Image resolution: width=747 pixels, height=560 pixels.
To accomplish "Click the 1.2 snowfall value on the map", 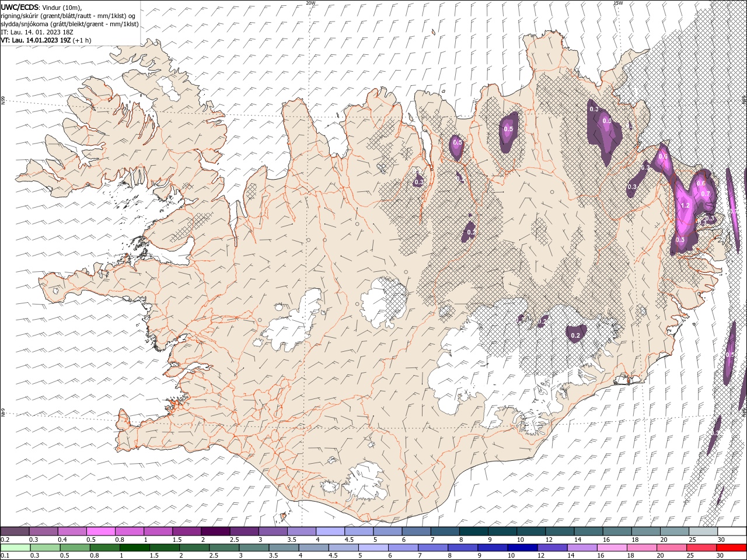I will [686, 206].
